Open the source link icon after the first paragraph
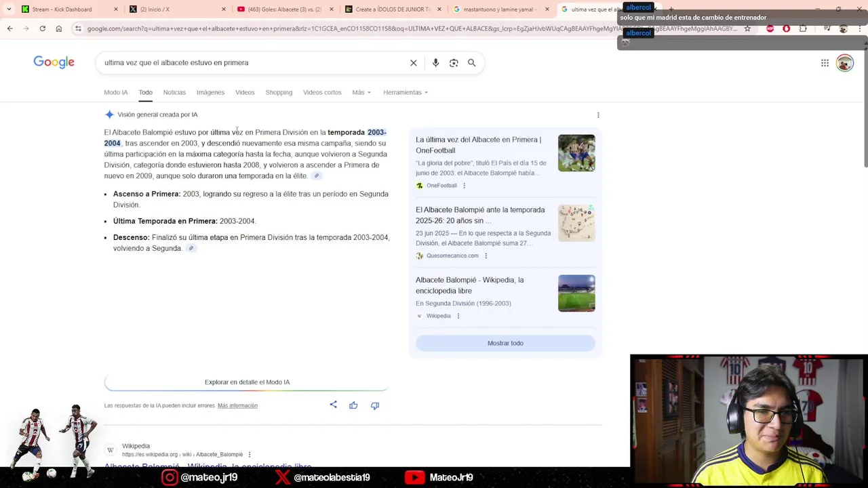 click(316, 176)
